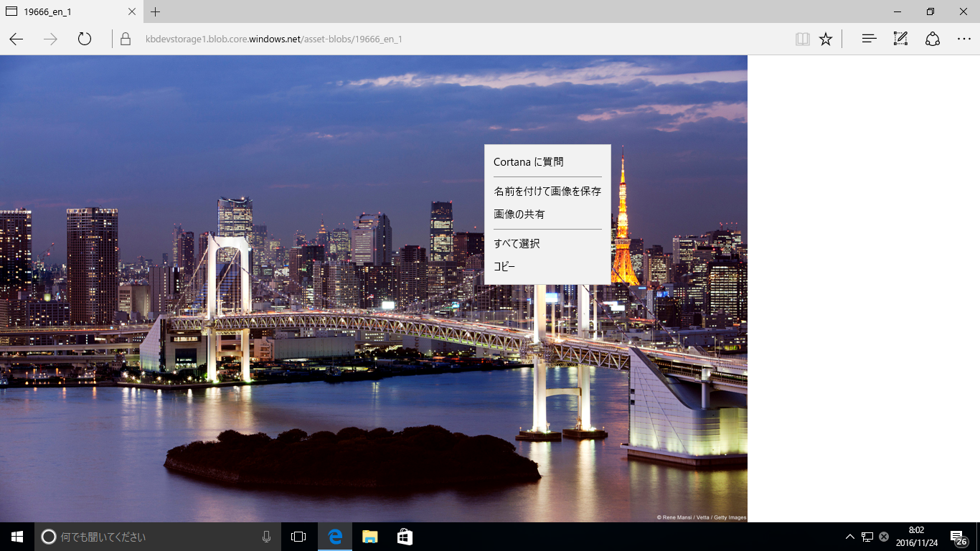Refresh the current page

84,39
